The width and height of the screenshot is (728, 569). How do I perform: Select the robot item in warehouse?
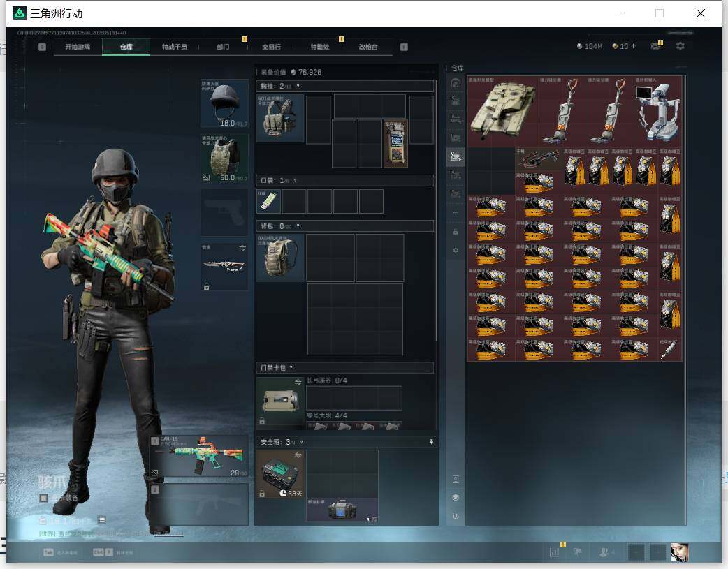(657, 112)
